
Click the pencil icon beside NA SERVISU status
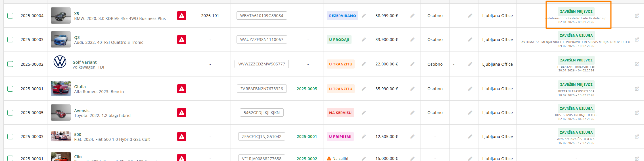click(364, 113)
